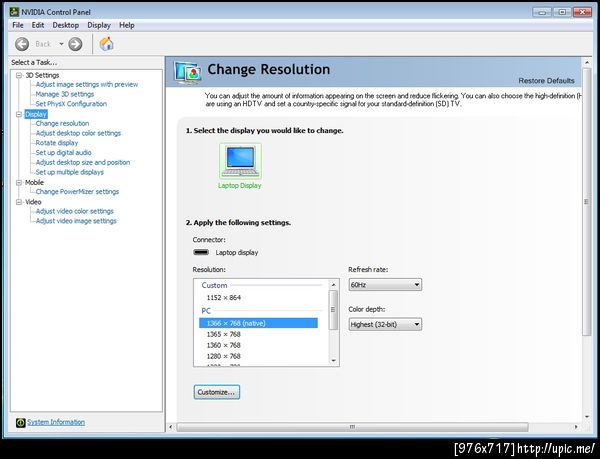Collapse the Display tree node
600x459 pixels.
(19, 114)
